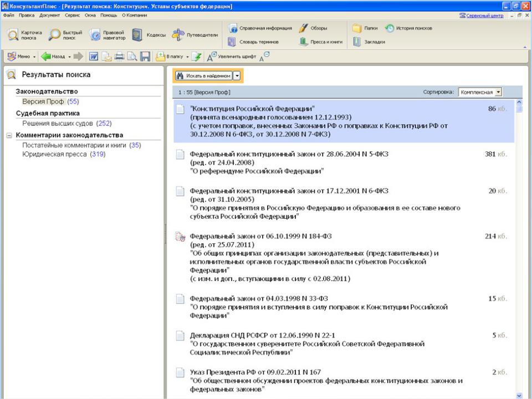Open law from 17.12.2001 N 6-ФКЗ
Image resolution: width=532 pixels, height=399 pixels.
pos(344,203)
